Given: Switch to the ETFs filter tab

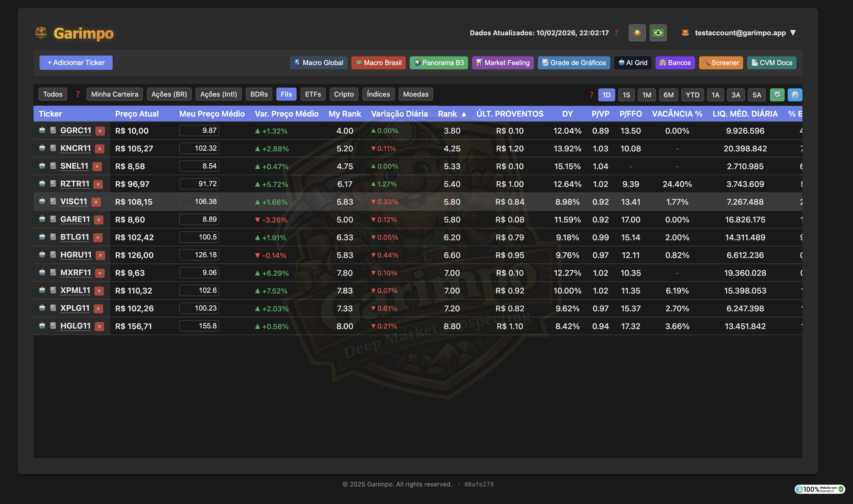Looking at the screenshot, I should coord(313,94).
